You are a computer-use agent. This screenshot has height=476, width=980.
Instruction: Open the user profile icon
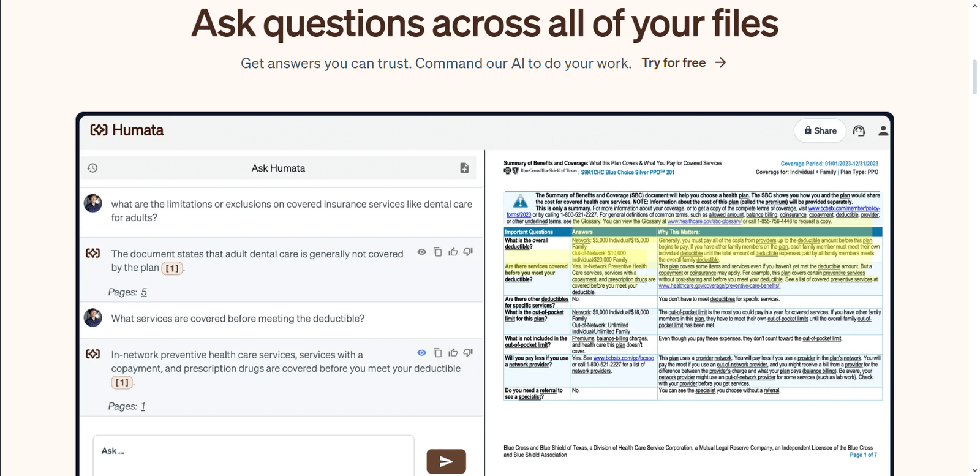coord(883,130)
